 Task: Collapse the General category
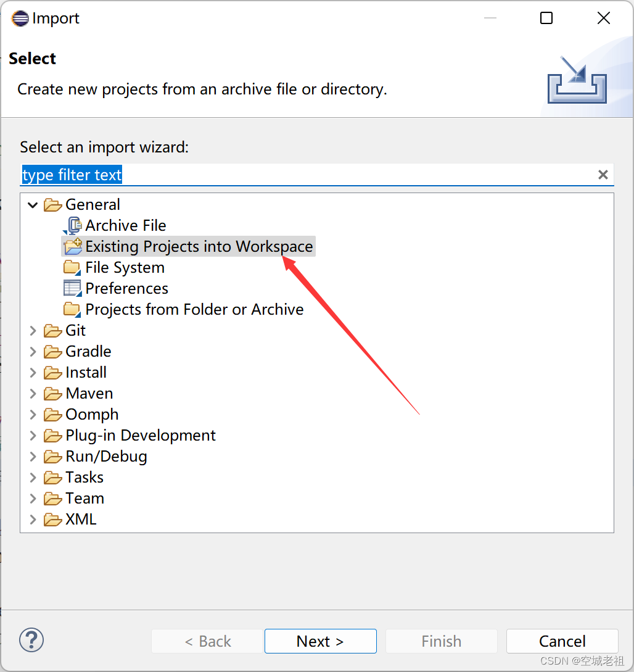[x=32, y=204]
